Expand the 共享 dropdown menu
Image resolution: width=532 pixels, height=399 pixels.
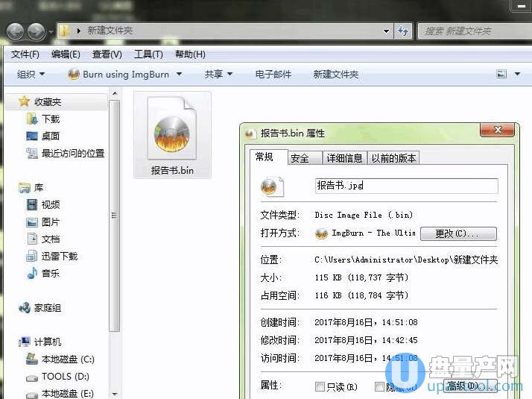(x=218, y=74)
